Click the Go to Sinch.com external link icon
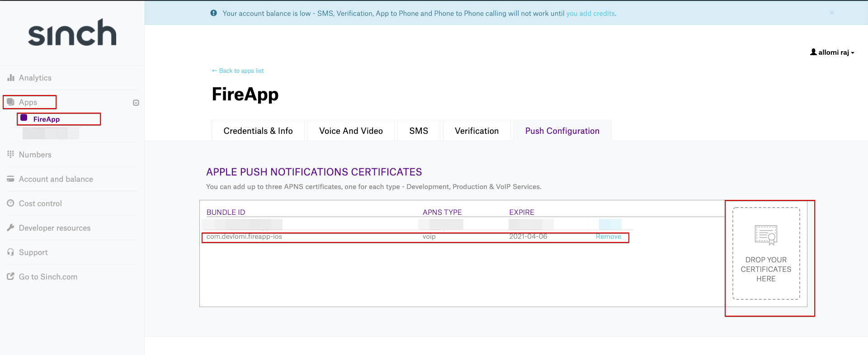868x355 pixels. pos(11,276)
